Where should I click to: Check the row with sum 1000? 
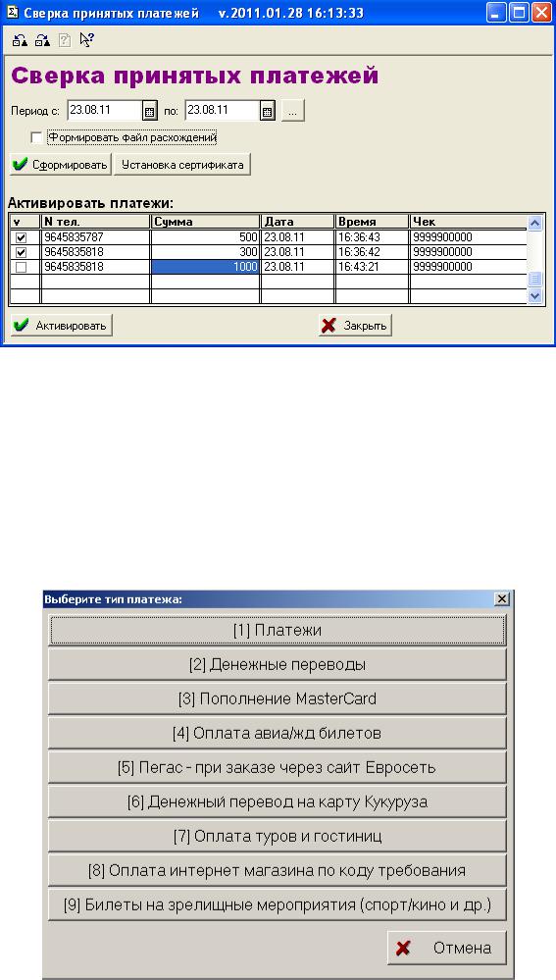(21, 268)
